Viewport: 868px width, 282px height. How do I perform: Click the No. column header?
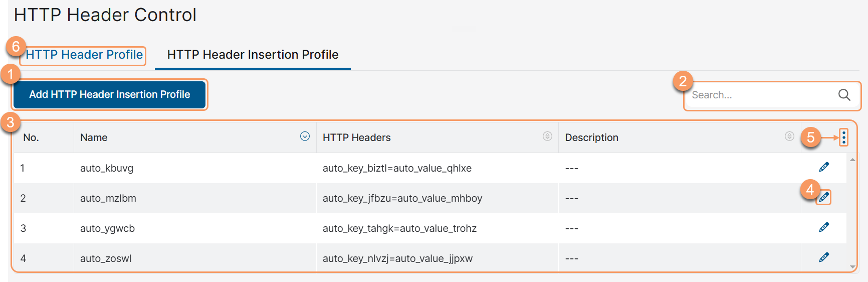coord(31,137)
